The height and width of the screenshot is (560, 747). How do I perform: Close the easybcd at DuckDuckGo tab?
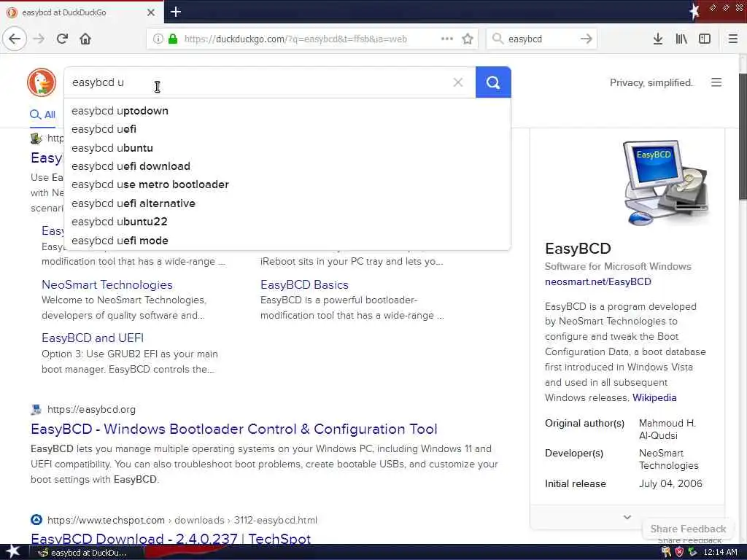pyautogui.click(x=150, y=12)
